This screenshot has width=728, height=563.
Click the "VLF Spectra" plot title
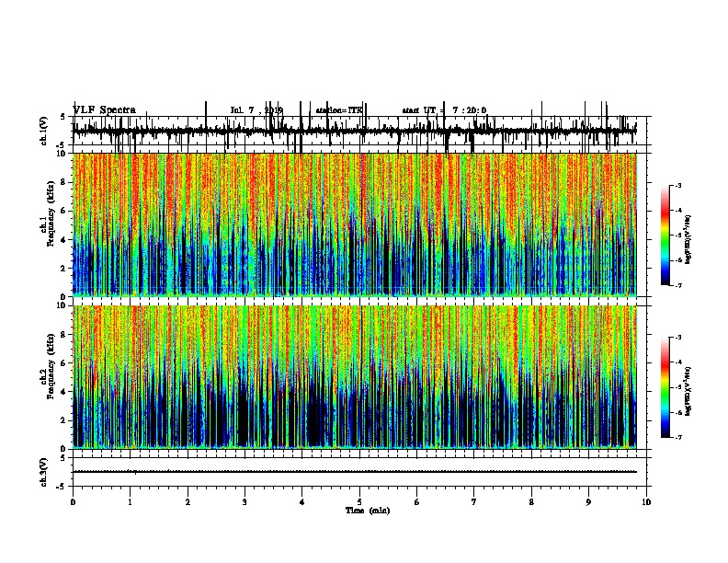105,110
